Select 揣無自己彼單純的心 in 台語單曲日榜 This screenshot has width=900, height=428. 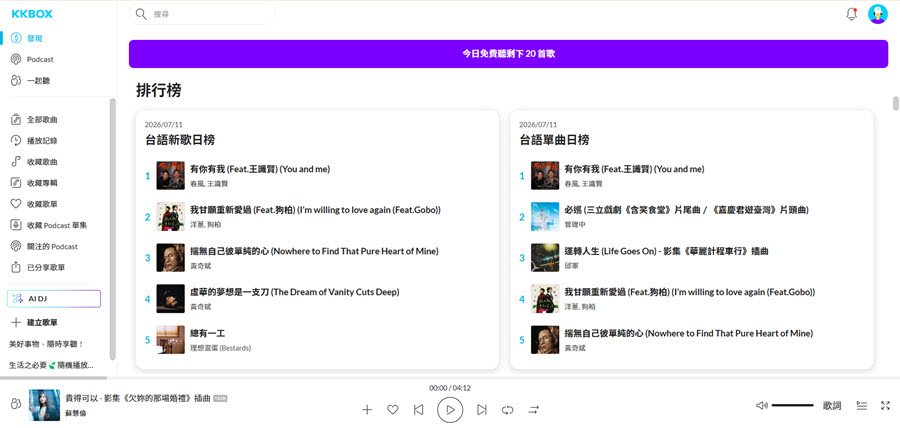(689, 333)
